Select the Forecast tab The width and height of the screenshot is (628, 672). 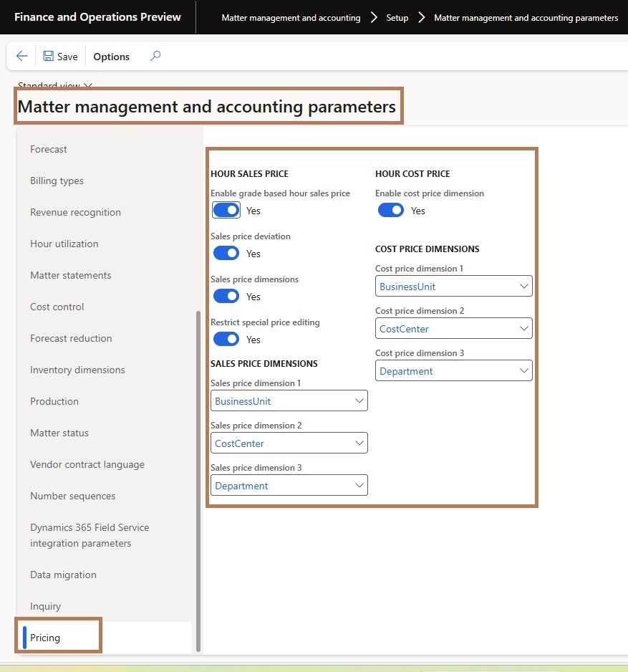[x=49, y=149]
